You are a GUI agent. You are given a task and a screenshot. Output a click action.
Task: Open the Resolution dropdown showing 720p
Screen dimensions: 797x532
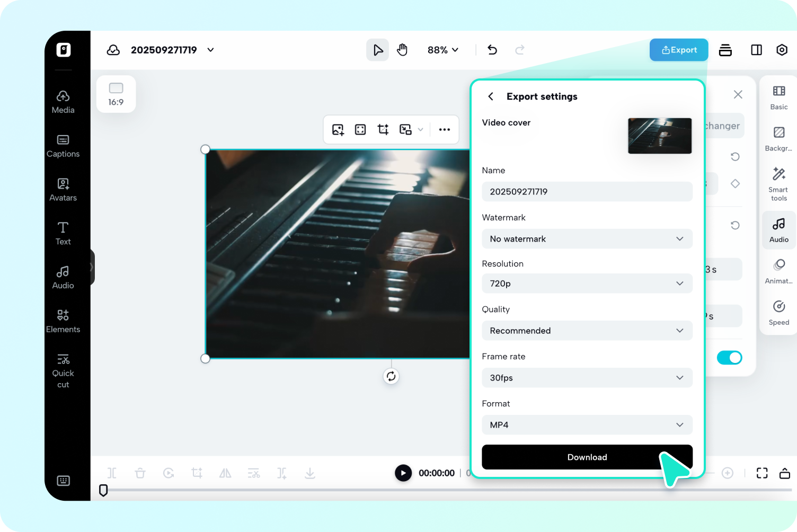(587, 283)
